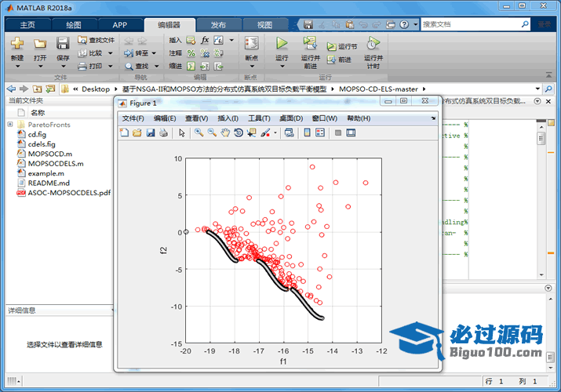Toggle the rotate 3D tool
The image size is (561, 392).
pos(239,133)
